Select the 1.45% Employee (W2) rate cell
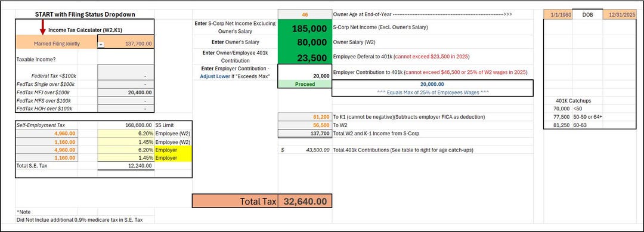This screenshot has width=644, height=232. coord(126,141)
